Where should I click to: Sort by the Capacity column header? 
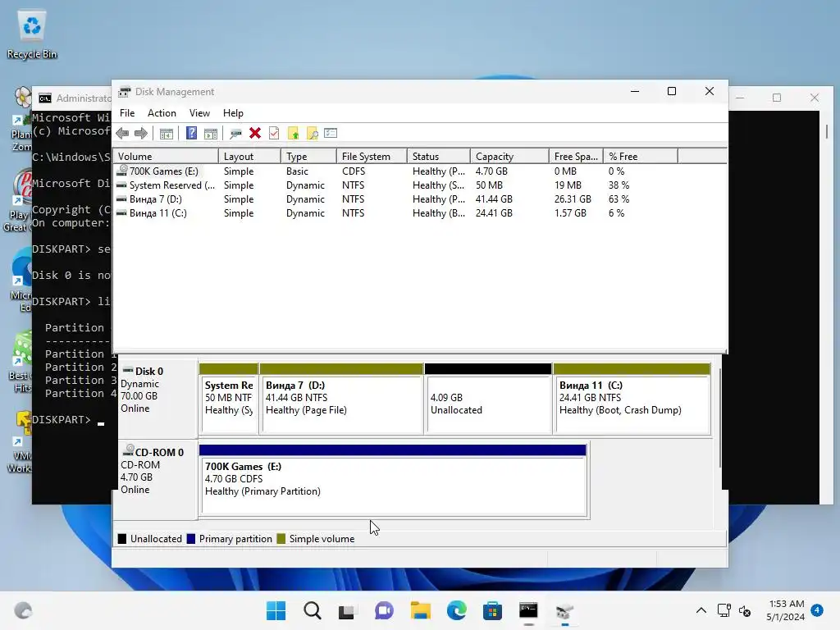(x=509, y=157)
